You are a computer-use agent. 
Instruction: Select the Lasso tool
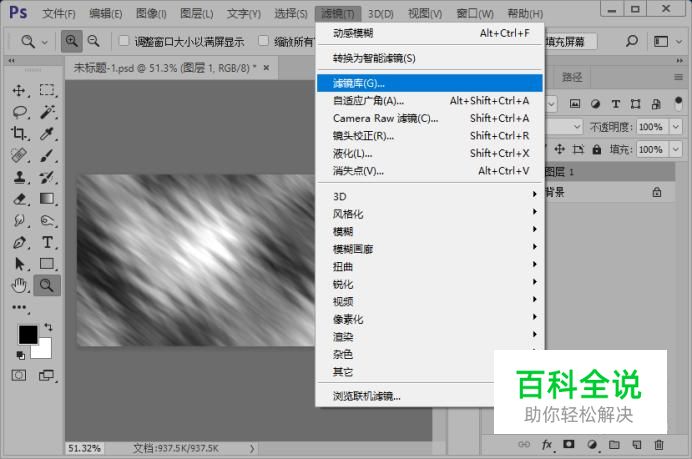click(19, 112)
